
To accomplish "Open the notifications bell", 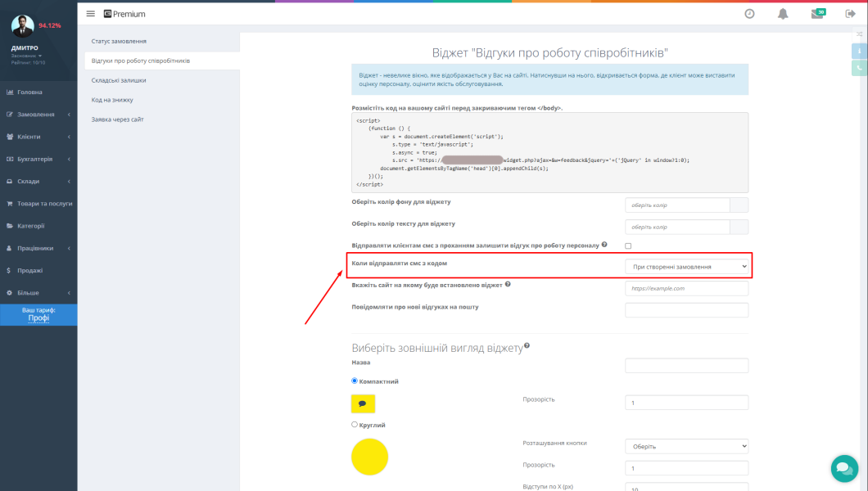I will [x=783, y=14].
